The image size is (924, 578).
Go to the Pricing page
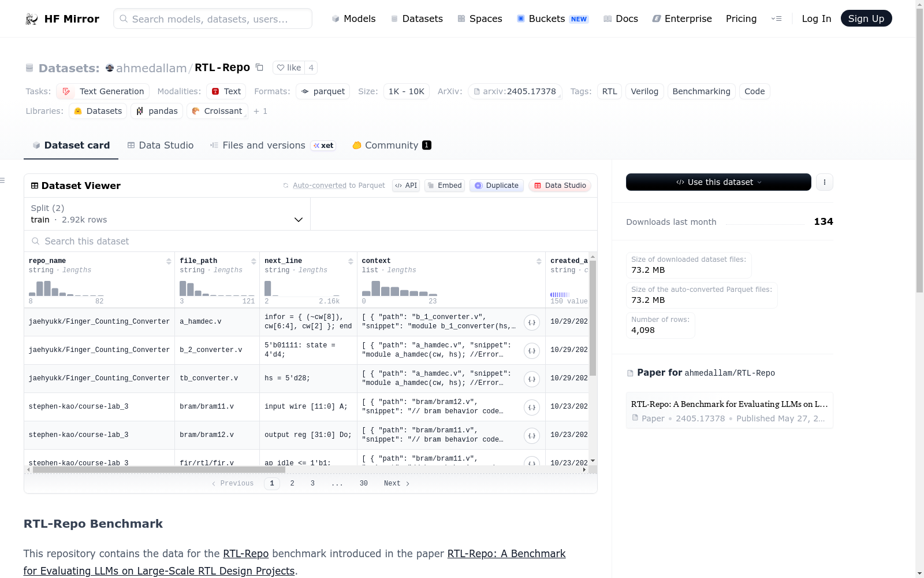pyautogui.click(x=741, y=18)
